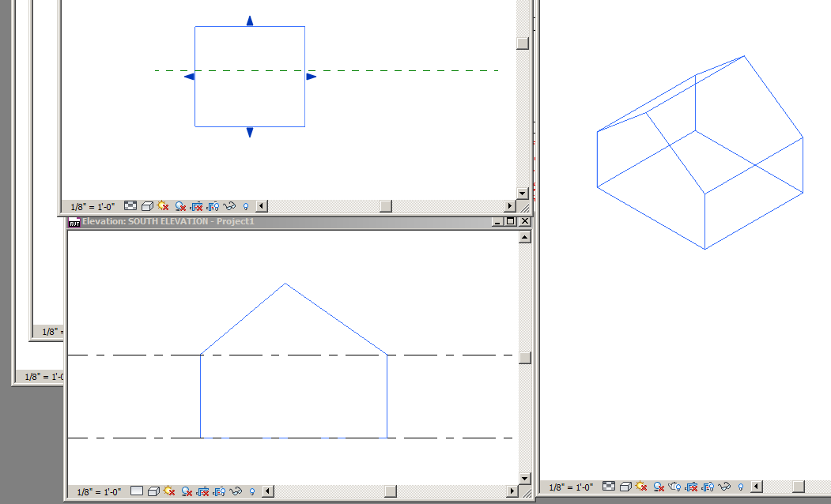
Task: Click plan view horizontal scroll left arrow
Action: [x=262, y=206]
